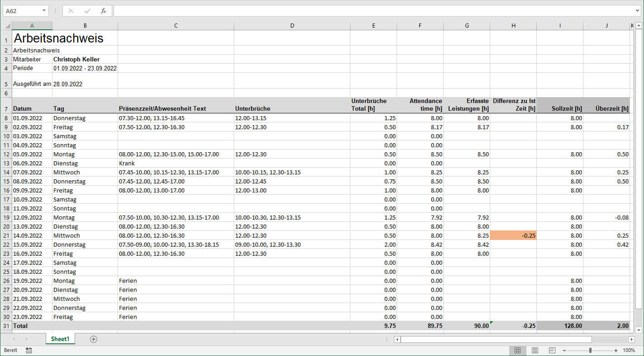This screenshot has width=644, height=356.
Task: Click the zoom in plus icon
Action: [x=616, y=350]
